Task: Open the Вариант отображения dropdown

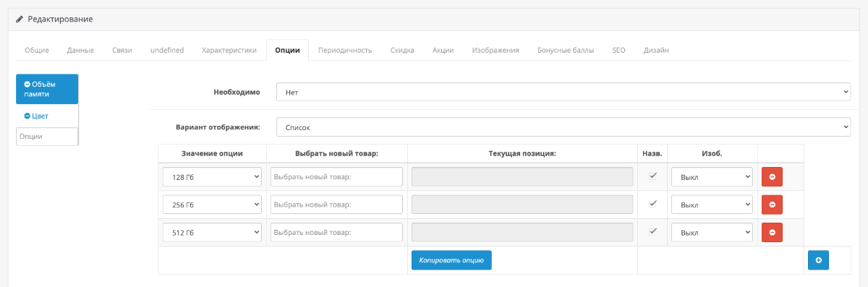Action: (563, 127)
